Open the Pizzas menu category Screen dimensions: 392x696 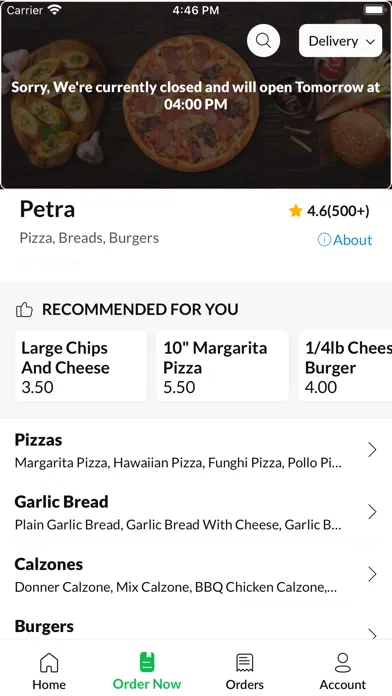196,450
